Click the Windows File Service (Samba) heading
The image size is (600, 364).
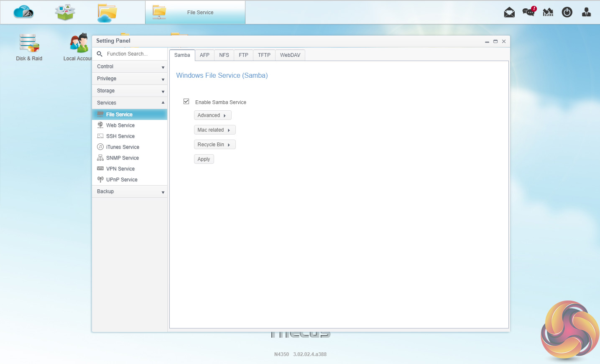coord(222,76)
